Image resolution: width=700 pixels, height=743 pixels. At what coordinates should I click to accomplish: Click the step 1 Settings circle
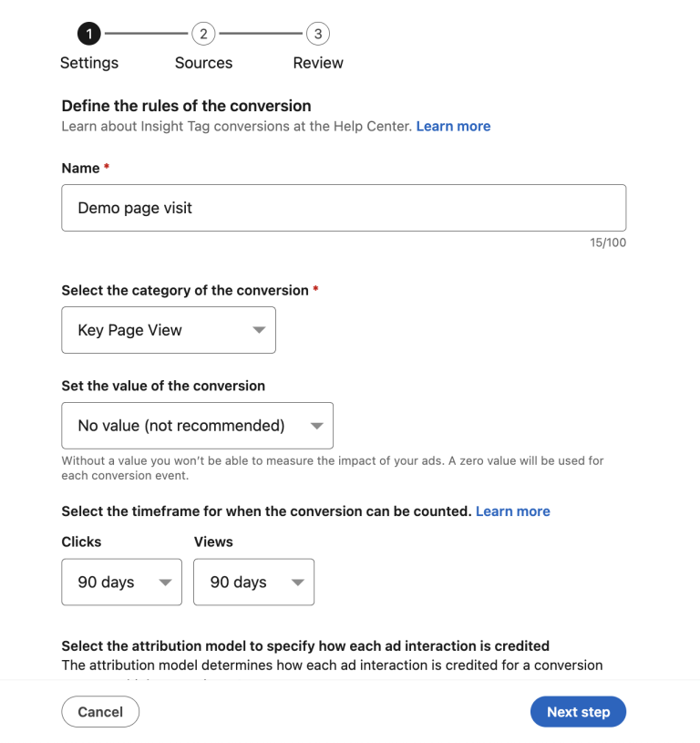[88, 33]
